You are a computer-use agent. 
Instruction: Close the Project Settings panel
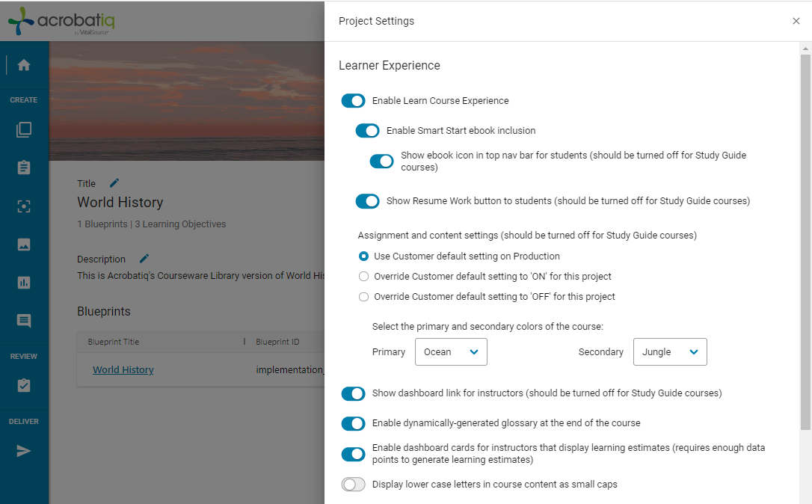coord(796,21)
